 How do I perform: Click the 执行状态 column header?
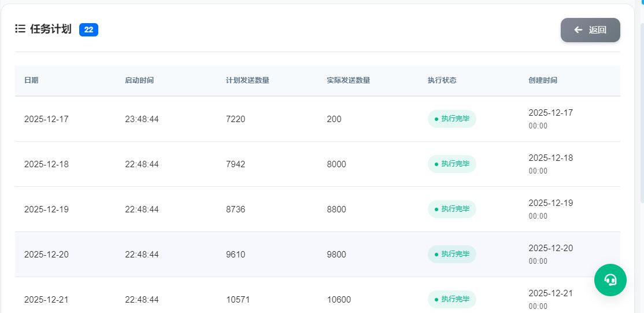[442, 80]
